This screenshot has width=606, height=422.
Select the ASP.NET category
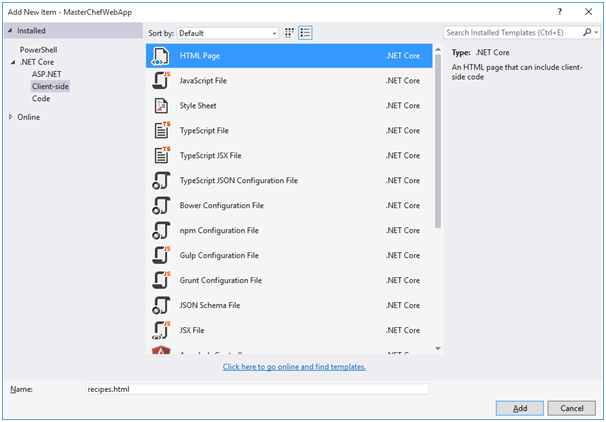click(47, 74)
